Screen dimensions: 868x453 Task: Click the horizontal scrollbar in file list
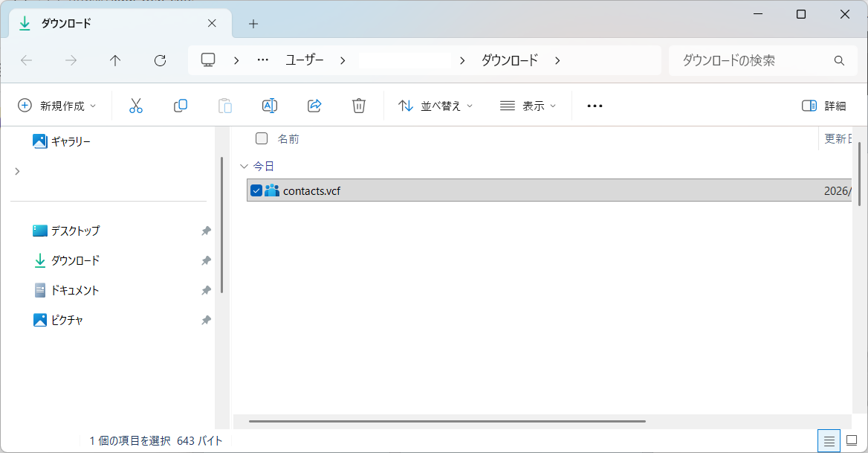tap(447, 422)
